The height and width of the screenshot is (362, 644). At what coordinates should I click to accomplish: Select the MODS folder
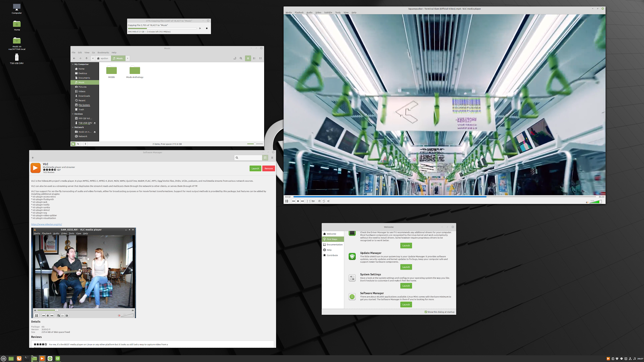(x=111, y=72)
